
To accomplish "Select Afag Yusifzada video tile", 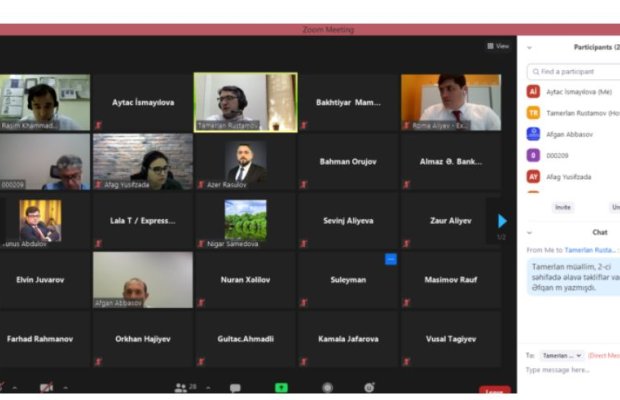I will coord(143,162).
